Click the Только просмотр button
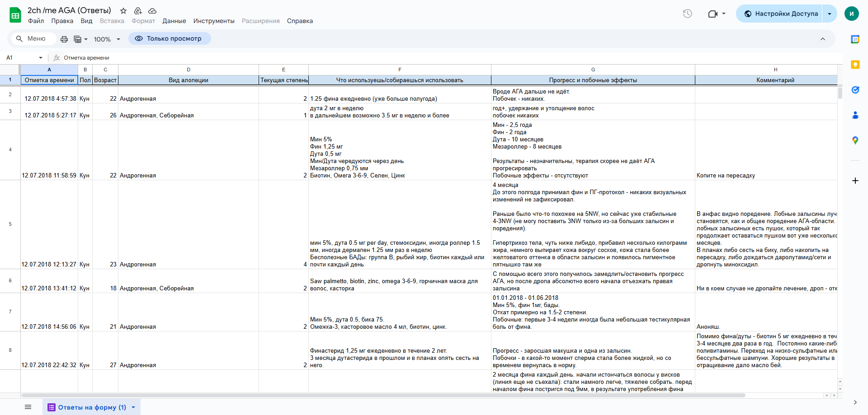This screenshot has width=868, height=415. pos(170,38)
